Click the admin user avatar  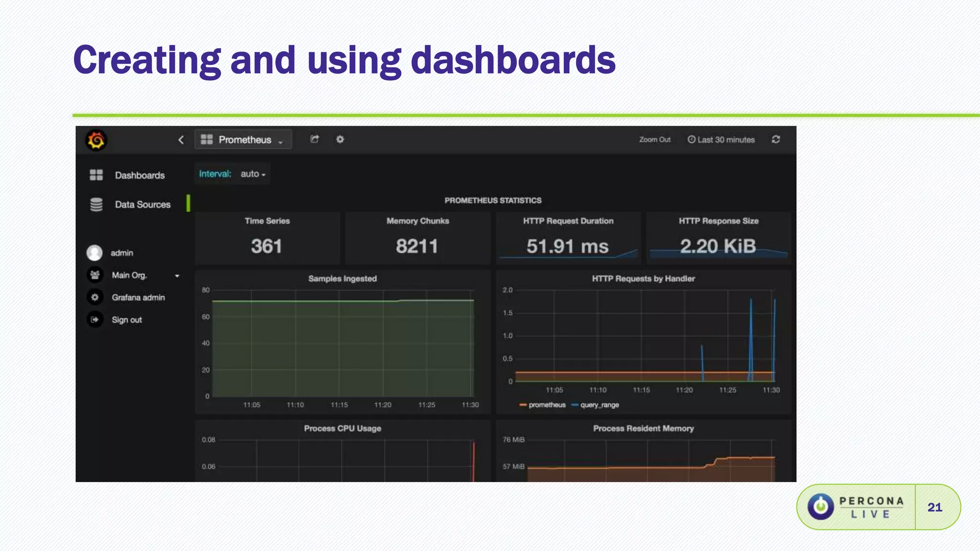(95, 253)
